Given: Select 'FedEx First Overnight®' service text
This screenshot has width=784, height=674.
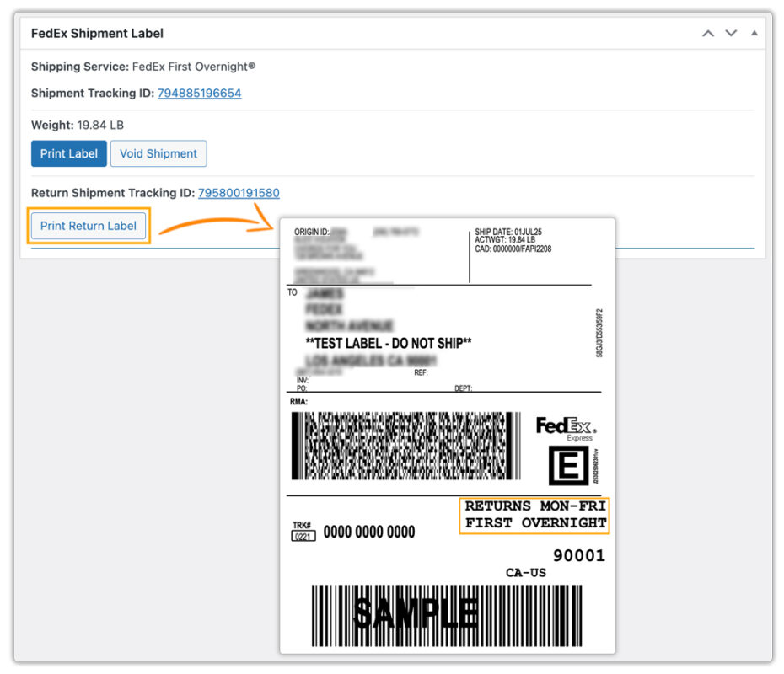Looking at the screenshot, I should (194, 67).
